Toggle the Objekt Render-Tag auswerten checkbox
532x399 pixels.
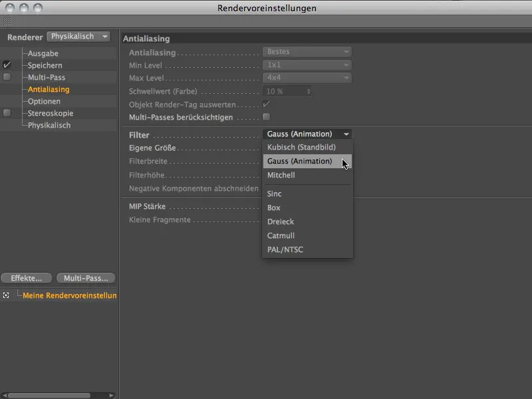coord(266,104)
